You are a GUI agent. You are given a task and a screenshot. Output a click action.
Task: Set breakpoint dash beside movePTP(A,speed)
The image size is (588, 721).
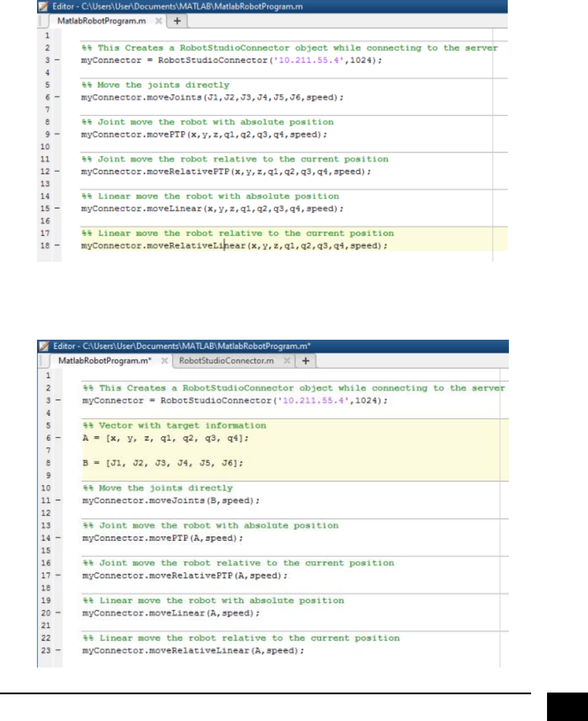pyautogui.click(x=58, y=538)
